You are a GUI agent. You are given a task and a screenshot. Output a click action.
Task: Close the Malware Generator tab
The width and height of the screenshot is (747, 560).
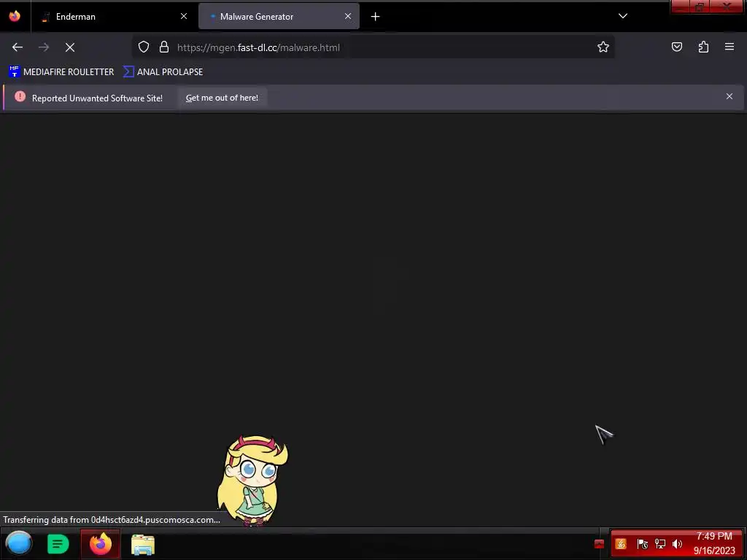pos(348,16)
